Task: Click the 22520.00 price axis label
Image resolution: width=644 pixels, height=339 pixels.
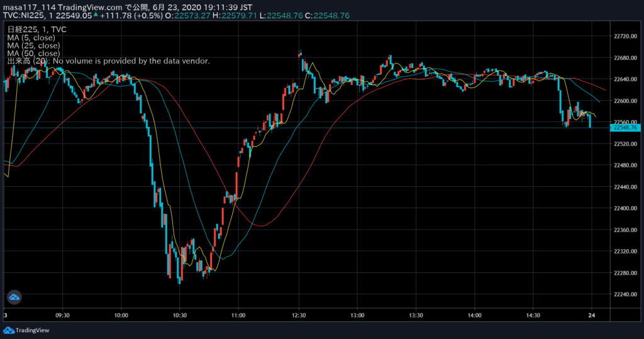Action: click(625, 144)
